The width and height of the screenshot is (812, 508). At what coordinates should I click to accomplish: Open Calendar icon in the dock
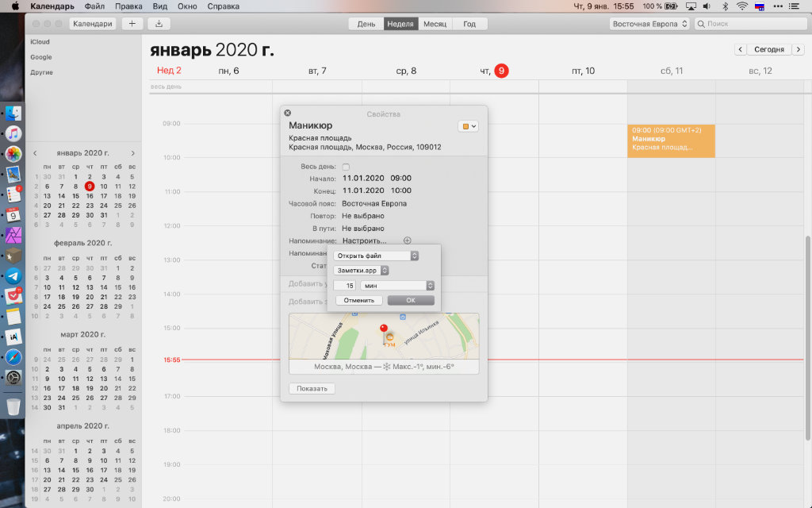tap(13, 214)
